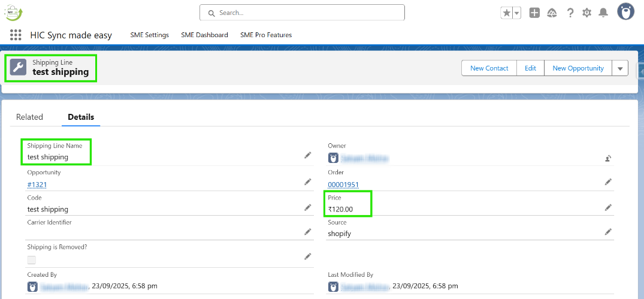Click the ₹120.00 price value

[x=340, y=209]
